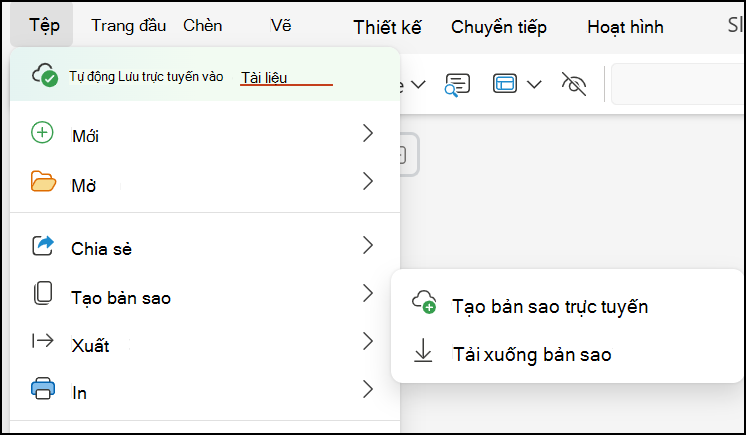Viewport: 746px width, 435px height.
Task: Select the In print menu entry
Action: [205, 390]
